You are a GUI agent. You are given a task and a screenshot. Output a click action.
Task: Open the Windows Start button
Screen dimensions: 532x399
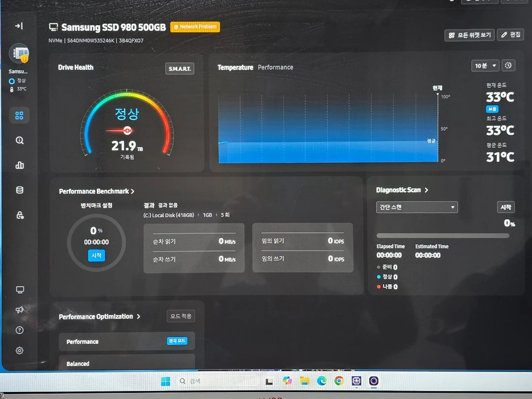(x=165, y=381)
